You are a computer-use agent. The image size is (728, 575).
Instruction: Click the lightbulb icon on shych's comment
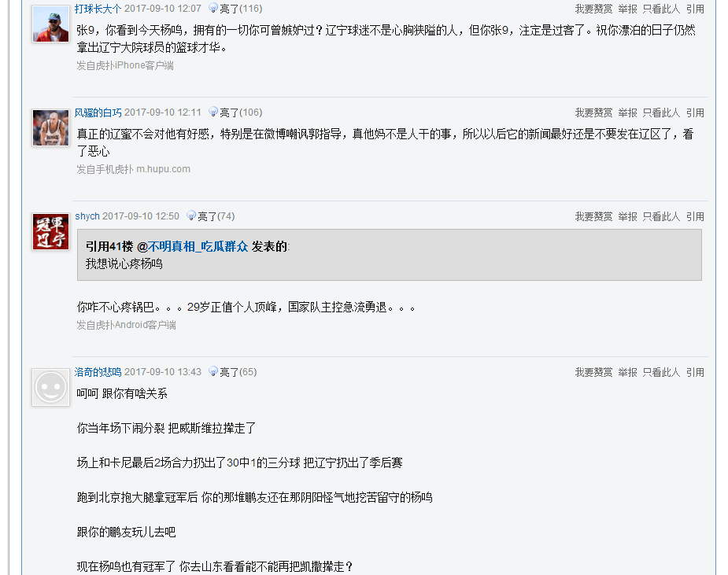pyautogui.click(x=191, y=216)
